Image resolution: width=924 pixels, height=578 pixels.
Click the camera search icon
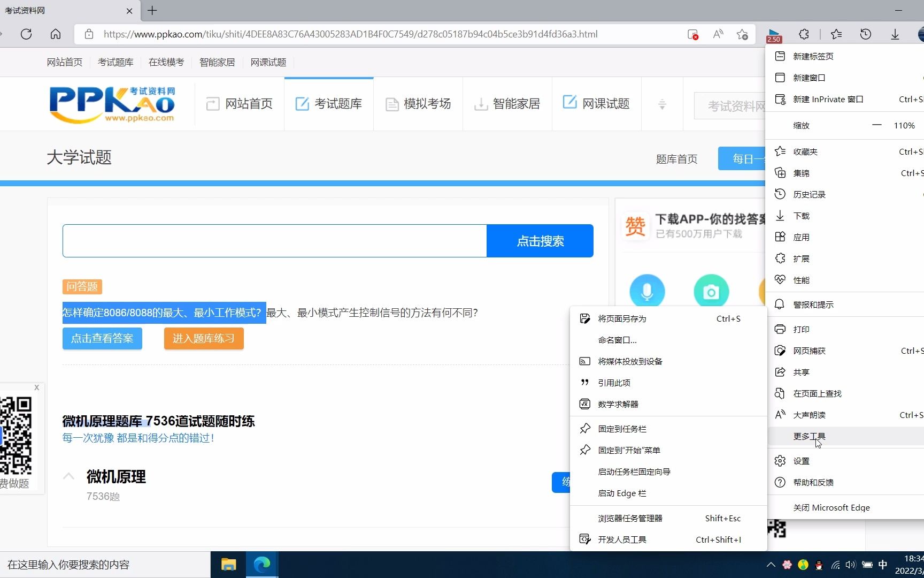(711, 291)
